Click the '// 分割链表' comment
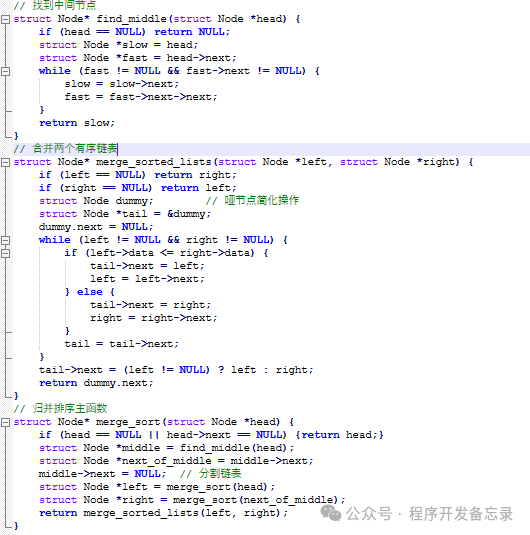 pos(211,474)
